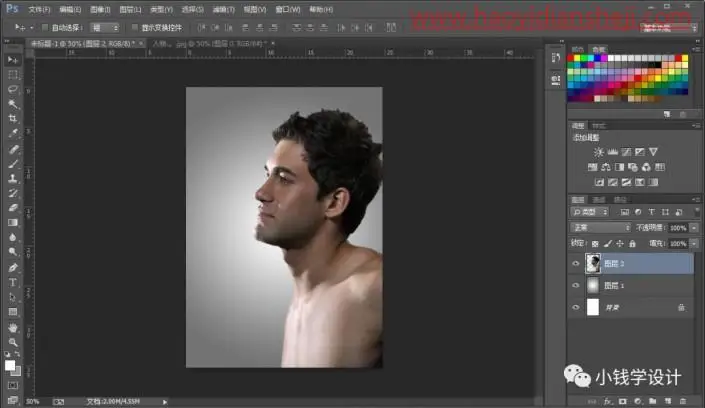Open the Opacity slider dropdown arrow

pyautogui.click(x=695, y=228)
